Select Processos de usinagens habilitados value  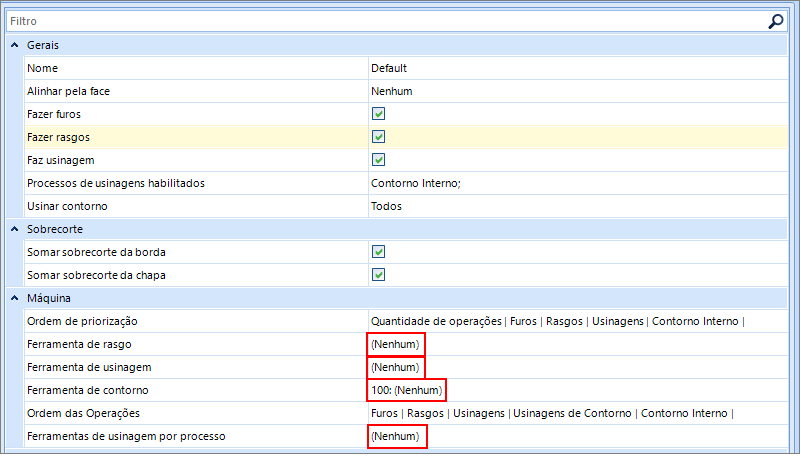pos(415,183)
